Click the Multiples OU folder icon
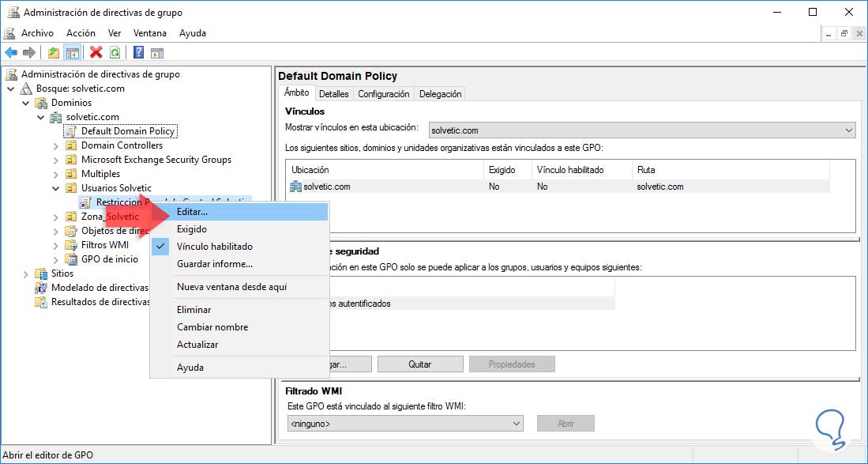The image size is (868, 464). (x=71, y=174)
